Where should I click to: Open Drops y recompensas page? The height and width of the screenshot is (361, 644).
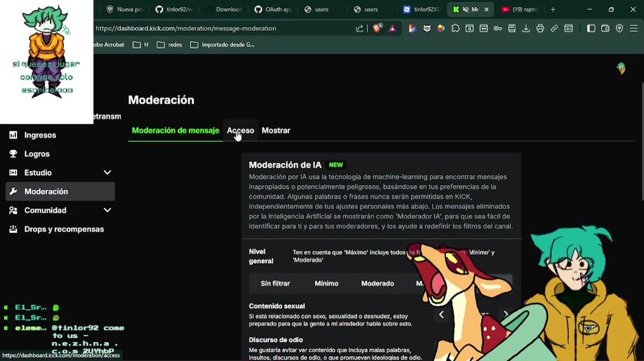pos(60,229)
